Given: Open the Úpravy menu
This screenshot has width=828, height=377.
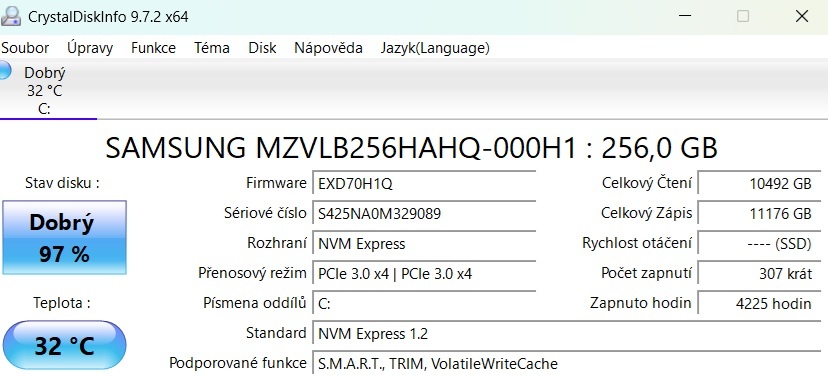Looking at the screenshot, I should point(90,48).
